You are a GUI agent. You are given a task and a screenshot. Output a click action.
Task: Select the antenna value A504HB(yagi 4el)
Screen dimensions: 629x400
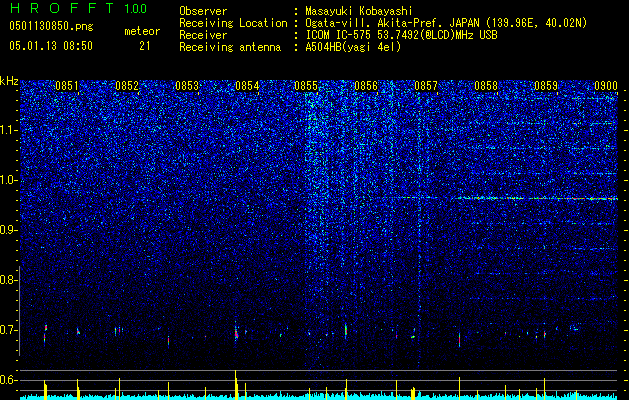pyautogui.click(x=353, y=47)
